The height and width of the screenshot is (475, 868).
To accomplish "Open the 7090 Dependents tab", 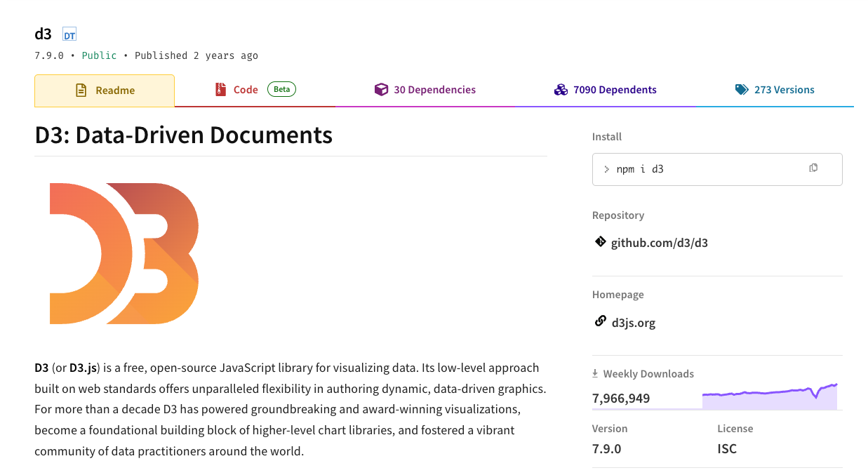I will 615,90.
